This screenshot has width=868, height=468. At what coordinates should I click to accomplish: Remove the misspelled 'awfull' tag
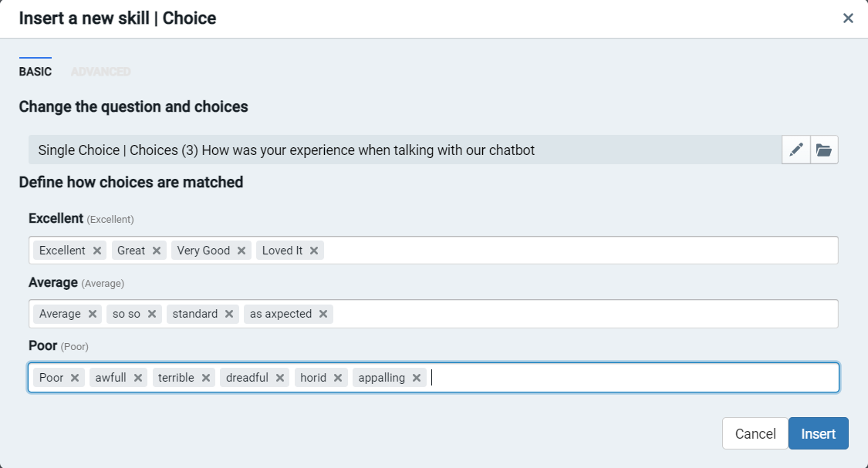pyautogui.click(x=137, y=378)
